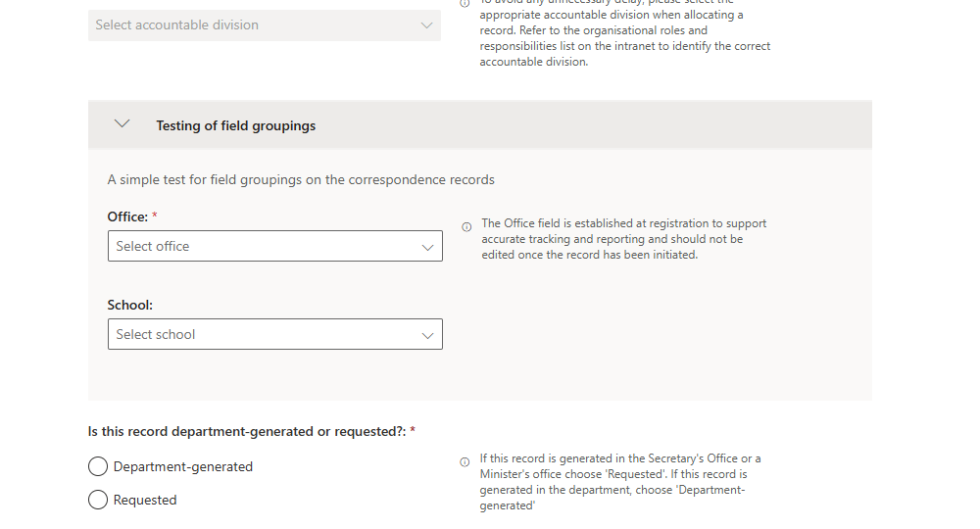980x529 pixels.
Task: Click the info icon beside accountable division help
Action: click(x=465, y=3)
